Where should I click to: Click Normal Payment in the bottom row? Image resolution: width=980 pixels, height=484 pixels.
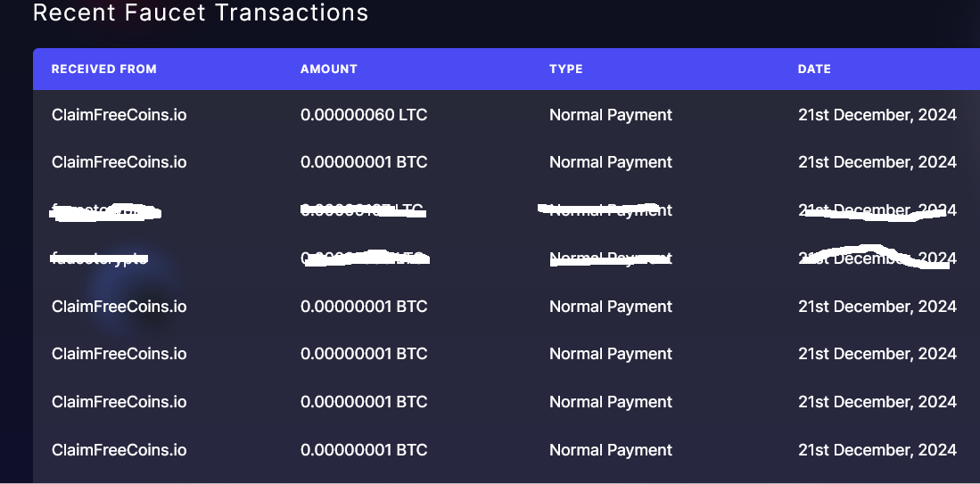pyautogui.click(x=611, y=450)
